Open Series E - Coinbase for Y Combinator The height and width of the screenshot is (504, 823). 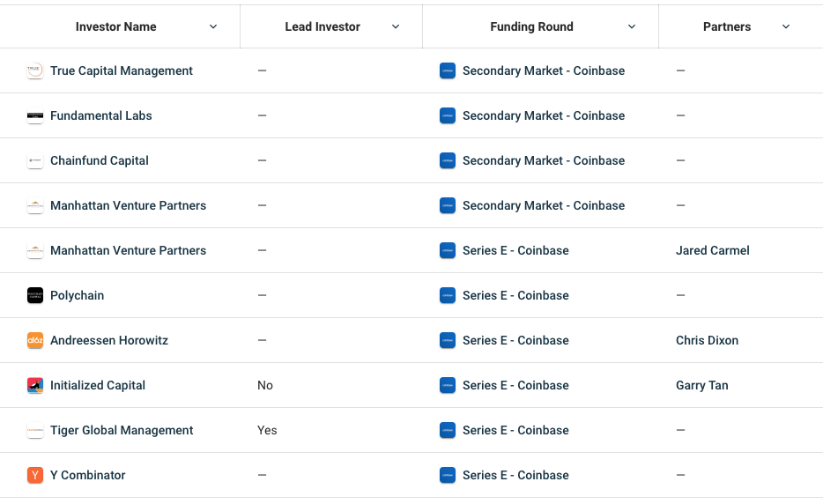click(x=515, y=476)
